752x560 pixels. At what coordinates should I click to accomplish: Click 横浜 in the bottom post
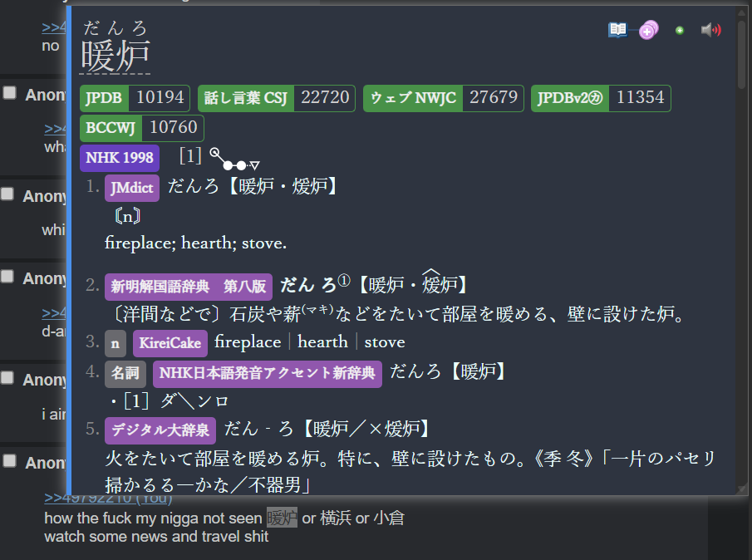[x=335, y=518]
